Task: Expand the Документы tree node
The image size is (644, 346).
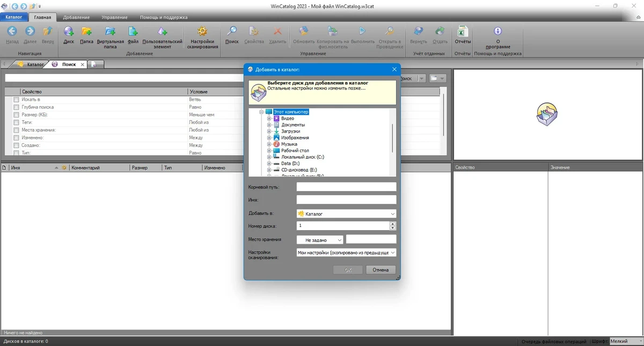Action: click(x=269, y=124)
